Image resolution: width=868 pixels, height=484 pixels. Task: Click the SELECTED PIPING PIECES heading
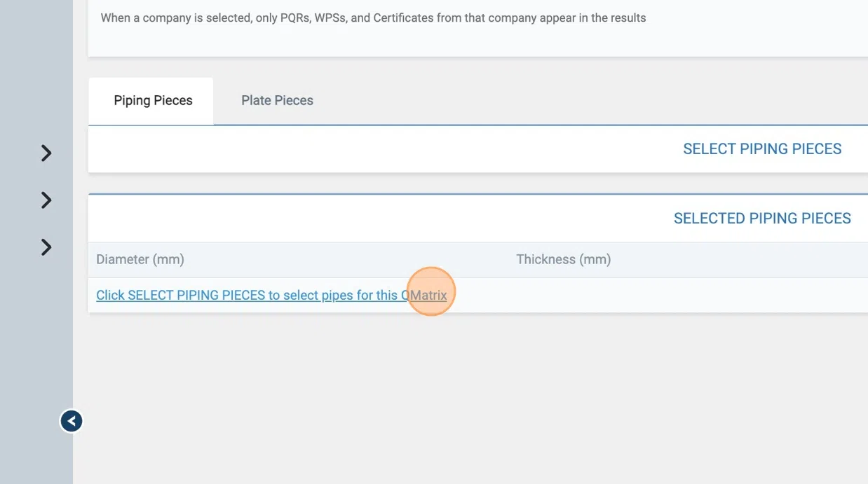pos(761,219)
